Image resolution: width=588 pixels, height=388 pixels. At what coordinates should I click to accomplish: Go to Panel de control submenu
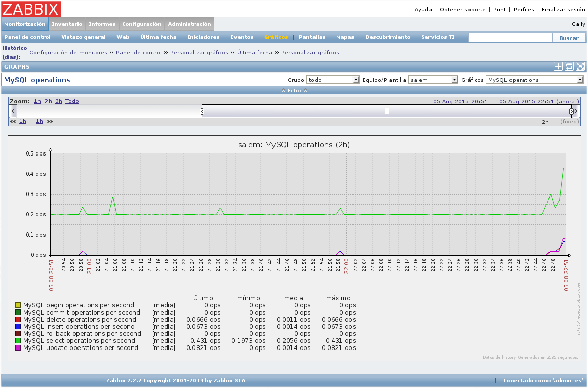pos(27,37)
